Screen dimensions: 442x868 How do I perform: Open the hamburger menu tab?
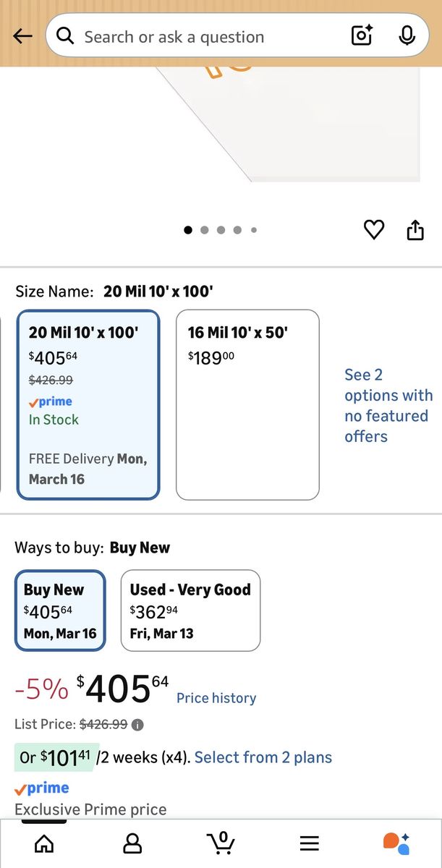click(310, 843)
